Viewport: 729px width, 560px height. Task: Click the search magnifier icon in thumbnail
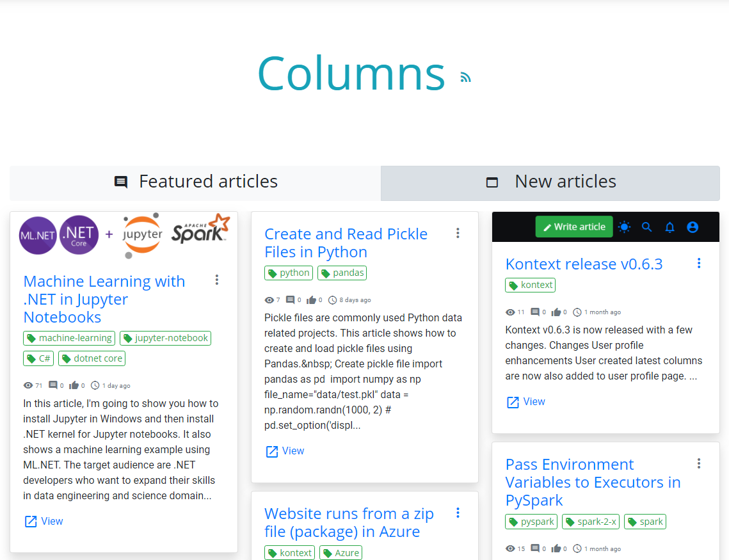point(646,227)
